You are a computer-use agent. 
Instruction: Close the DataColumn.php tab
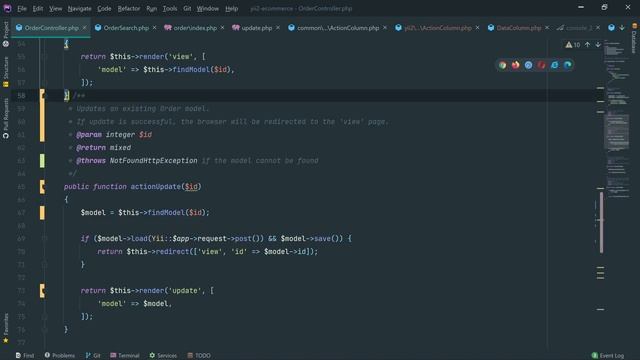click(547, 28)
